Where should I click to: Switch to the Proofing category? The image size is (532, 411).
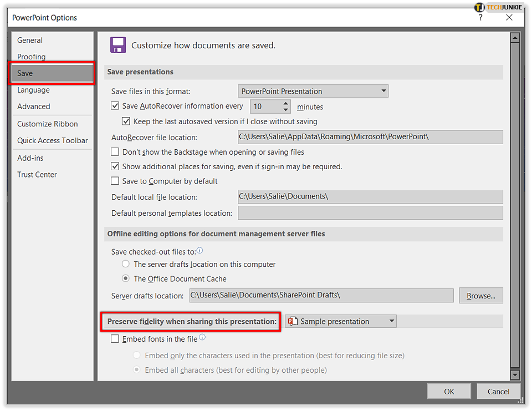[x=32, y=57]
